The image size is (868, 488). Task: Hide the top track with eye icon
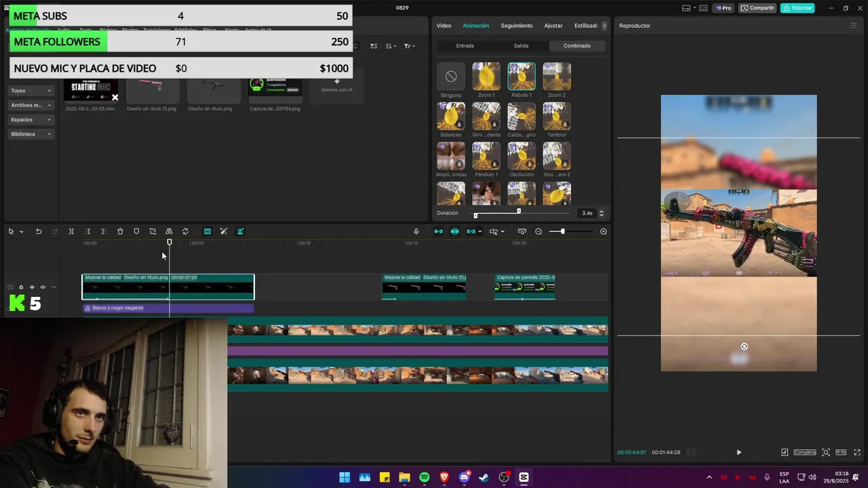[32, 287]
